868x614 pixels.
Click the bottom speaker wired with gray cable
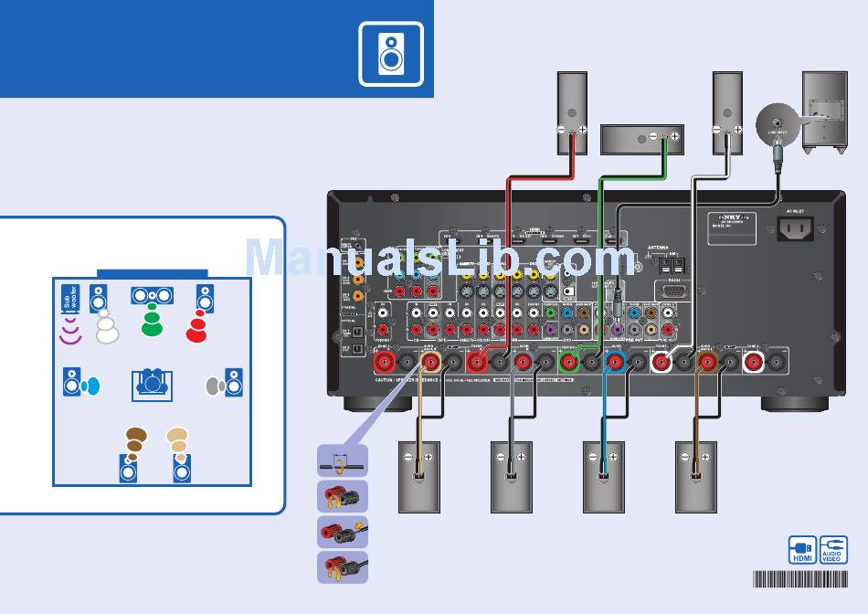(512, 477)
